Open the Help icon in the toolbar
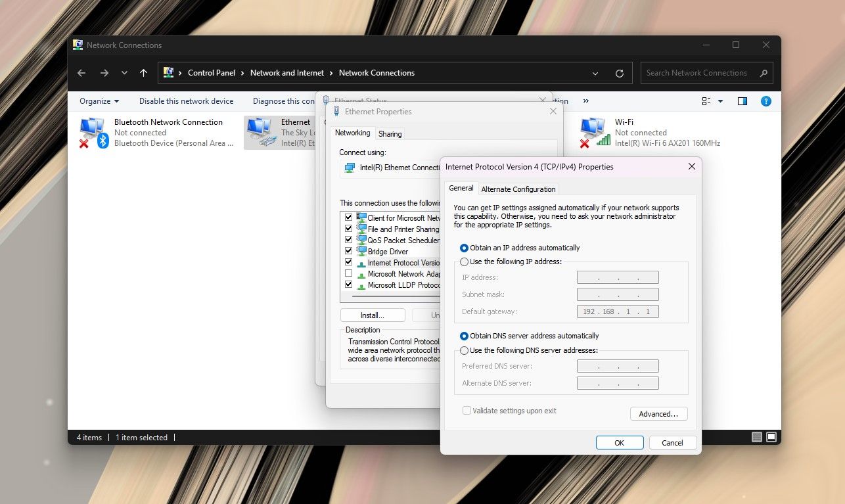The image size is (845, 504). click(x=765, y=101)
